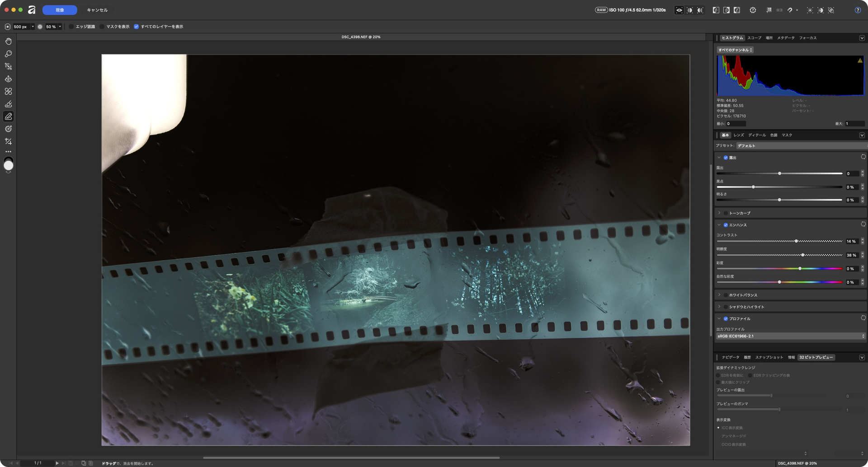Screen dimensions: 868x467
Task: Enable the シャドウとハイライト section checkbox
Action: click(726, 307)
